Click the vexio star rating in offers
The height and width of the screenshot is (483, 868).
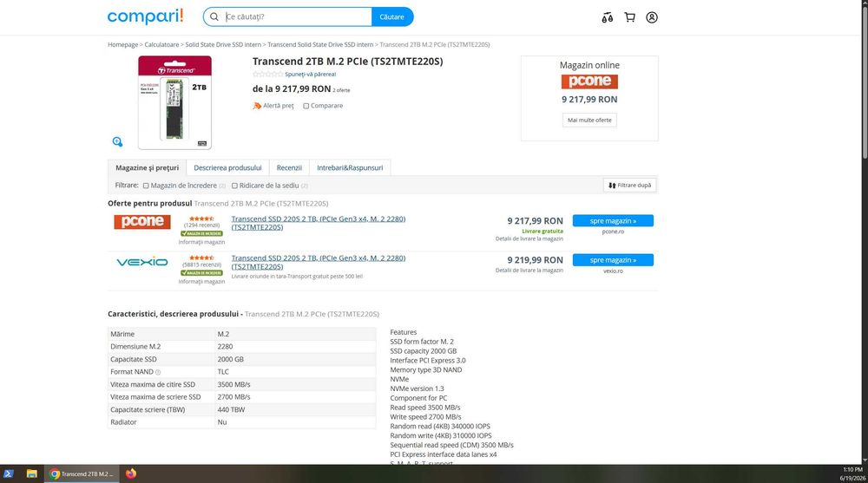pyautogui.click(x=201, y=258)
